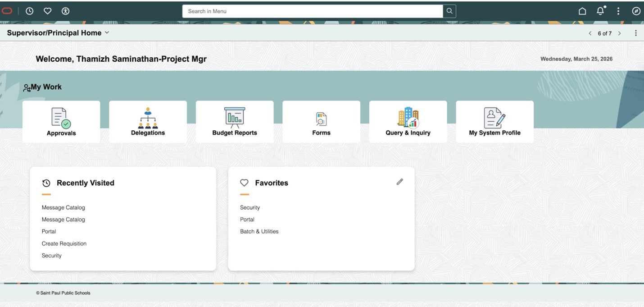Open the My System Profile tile

pyautogui.click(x=494, y=122)
